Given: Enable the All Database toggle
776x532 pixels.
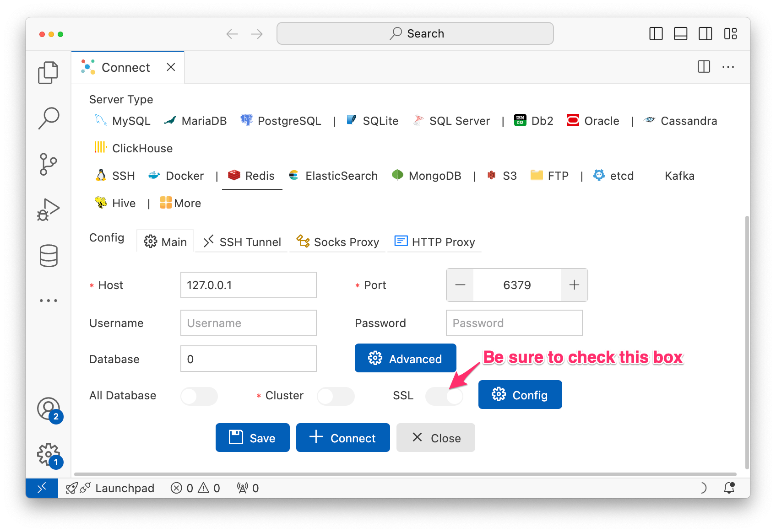Looking at the screenshot, I should tap(199, 396).
